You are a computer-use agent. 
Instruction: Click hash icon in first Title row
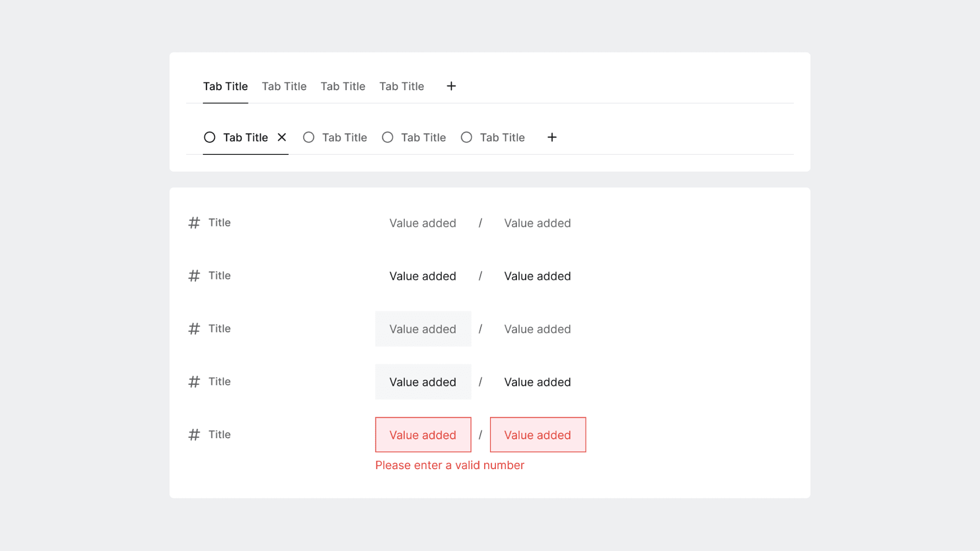(x=194, y=223)
